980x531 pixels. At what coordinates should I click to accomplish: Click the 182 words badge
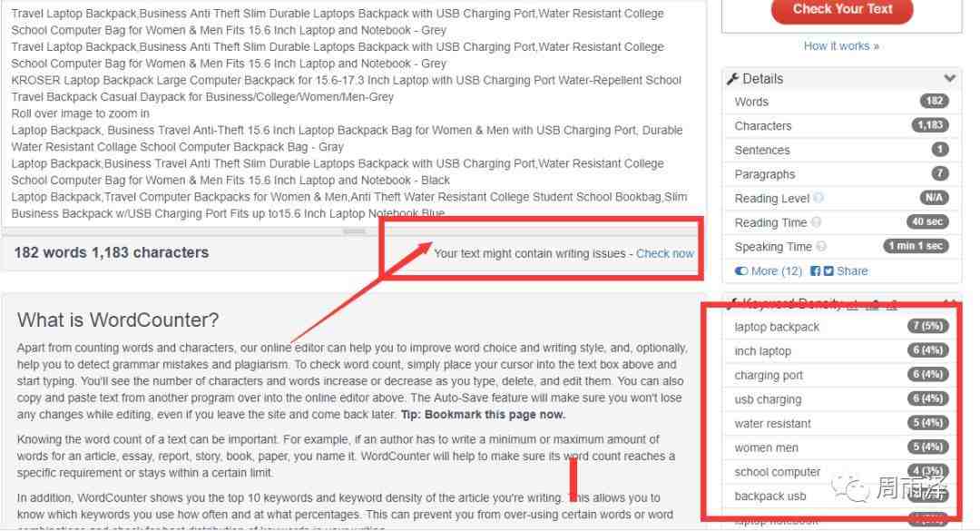(x=935, y=102)
